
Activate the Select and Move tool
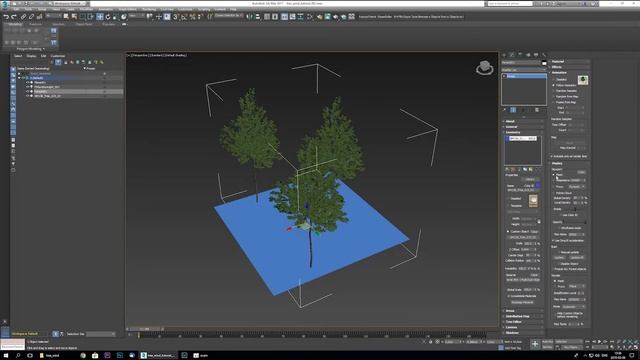point(100,17)
